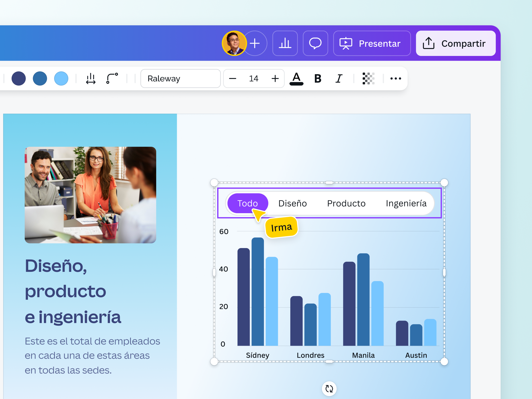The image size is (532, 399).
Task: Select the Producto filter tab
Action: [x=346, y=203]
